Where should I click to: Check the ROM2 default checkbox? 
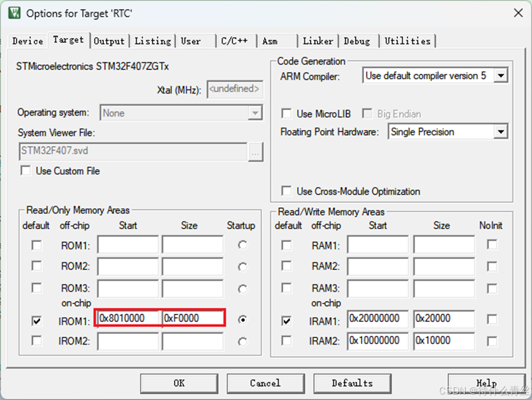point(37,266)
